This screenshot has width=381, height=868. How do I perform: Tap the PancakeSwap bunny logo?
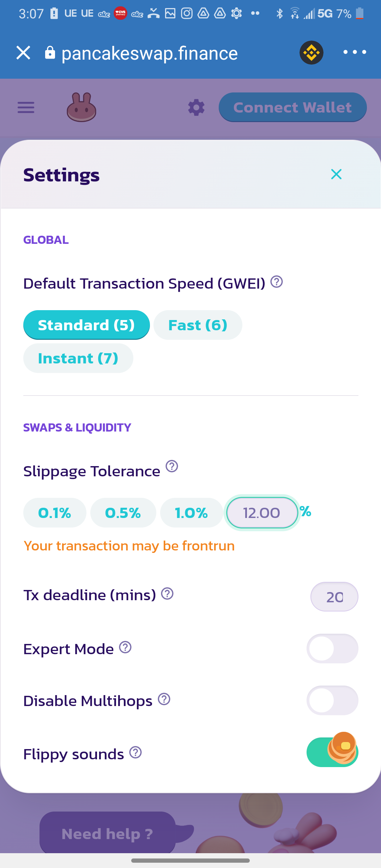coord(81,107)
